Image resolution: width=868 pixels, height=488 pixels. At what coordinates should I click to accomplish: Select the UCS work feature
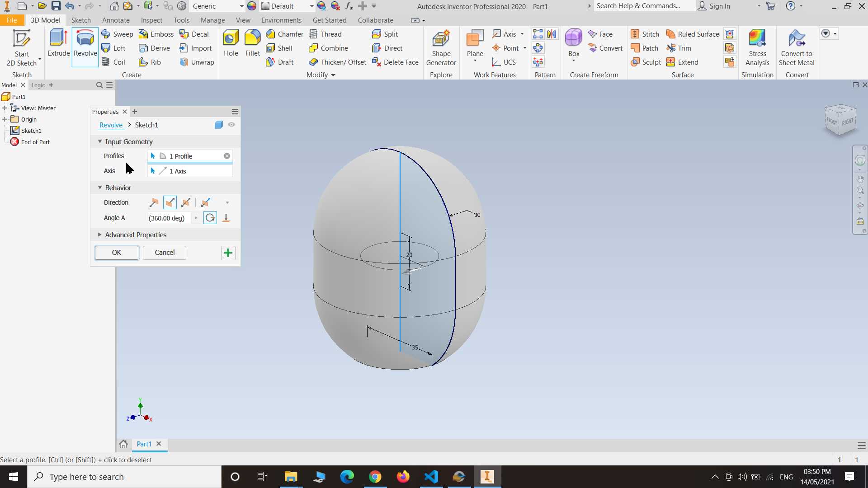[504, 62]
